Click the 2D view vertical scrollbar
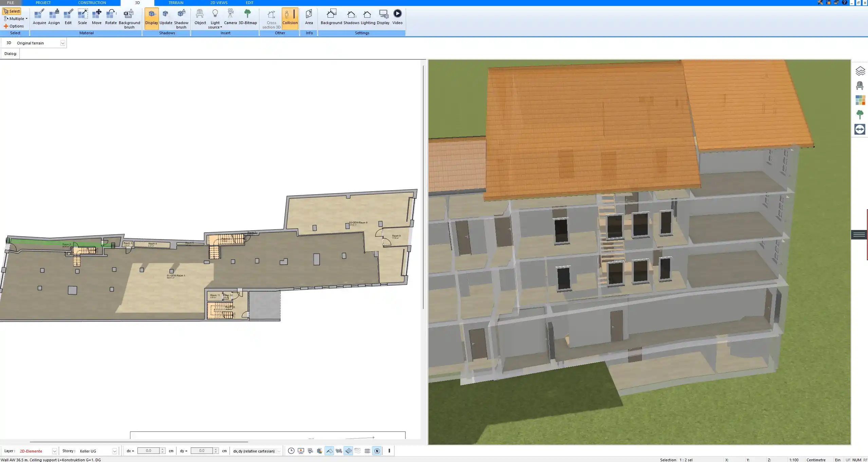Viewport: 868px width, 462px height. (423, 187)
